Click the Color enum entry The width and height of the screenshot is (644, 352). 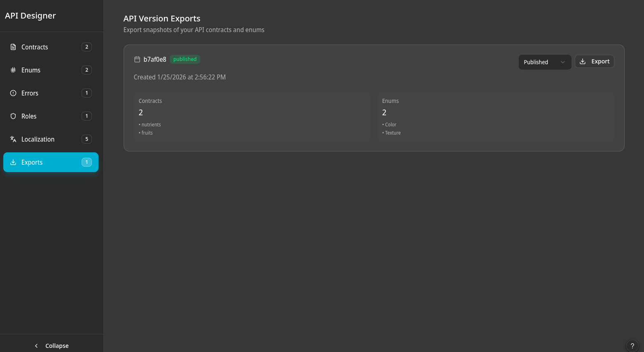click(x=389, y=125)
